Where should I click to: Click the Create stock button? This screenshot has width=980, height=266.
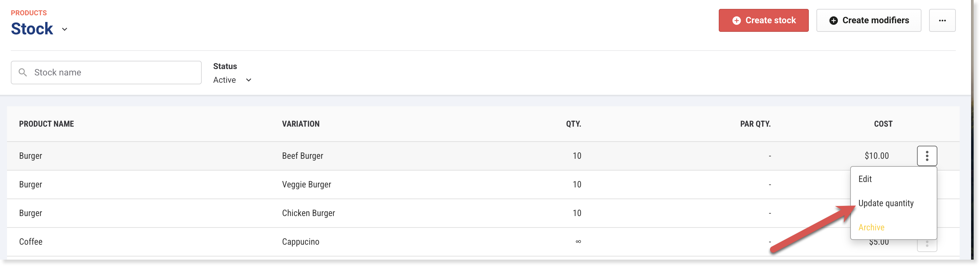pos(763,21)
